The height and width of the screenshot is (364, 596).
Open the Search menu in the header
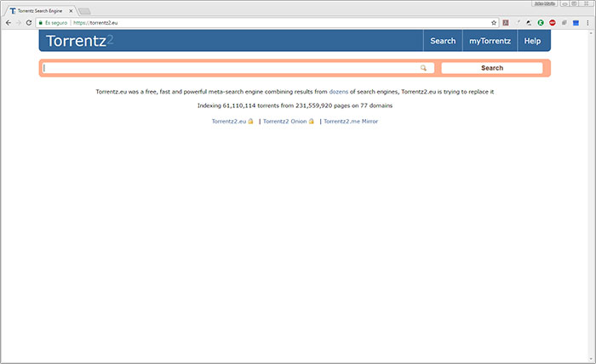(x=443, y=41)
